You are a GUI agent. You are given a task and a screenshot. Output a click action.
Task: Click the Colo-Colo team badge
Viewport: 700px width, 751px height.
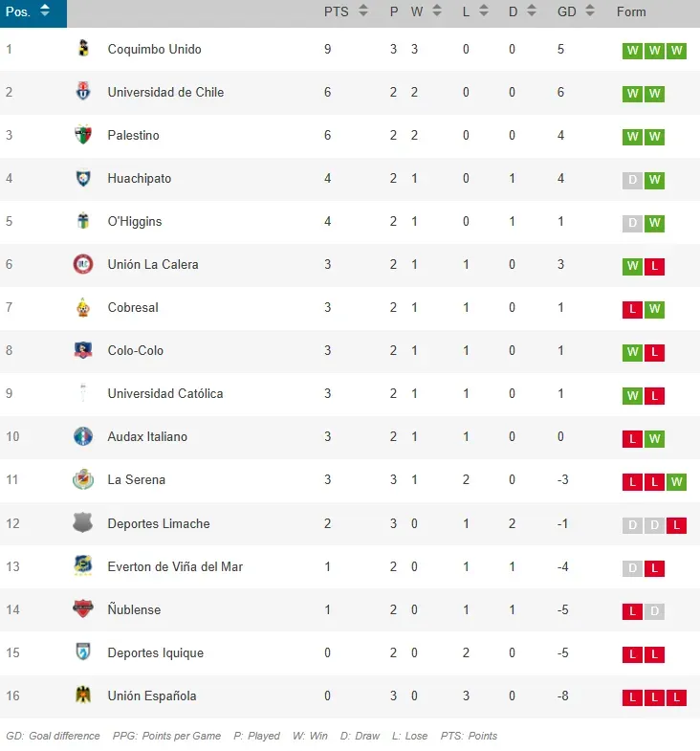[83, 350]
